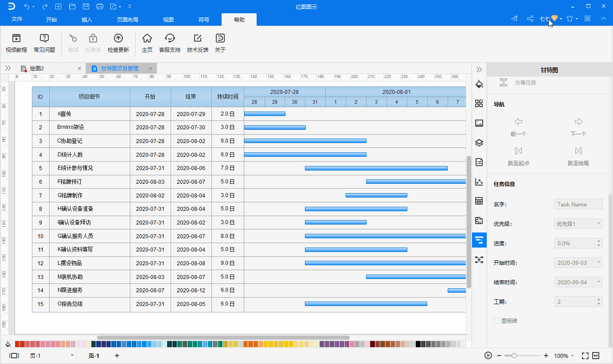Select the Gantt chart panel icon in the sidebar
The height and width of the screenshot is (364, 613).
point(479,240)
